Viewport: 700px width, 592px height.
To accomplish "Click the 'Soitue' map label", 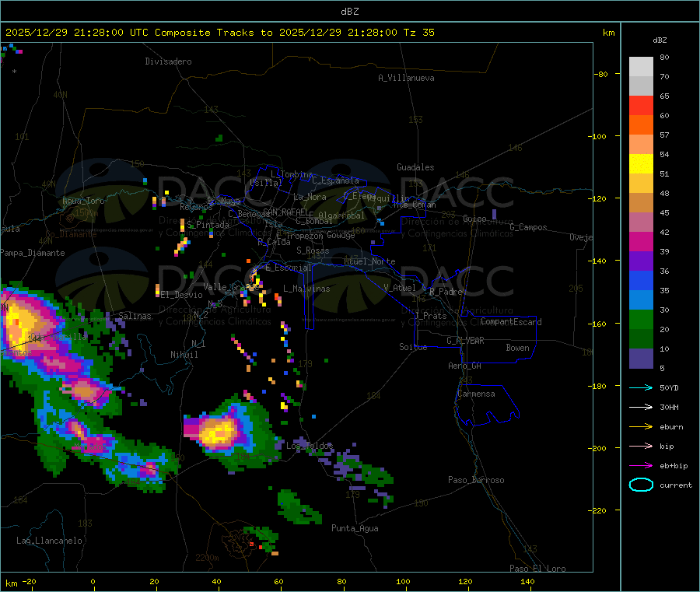I will pos(413,346).
